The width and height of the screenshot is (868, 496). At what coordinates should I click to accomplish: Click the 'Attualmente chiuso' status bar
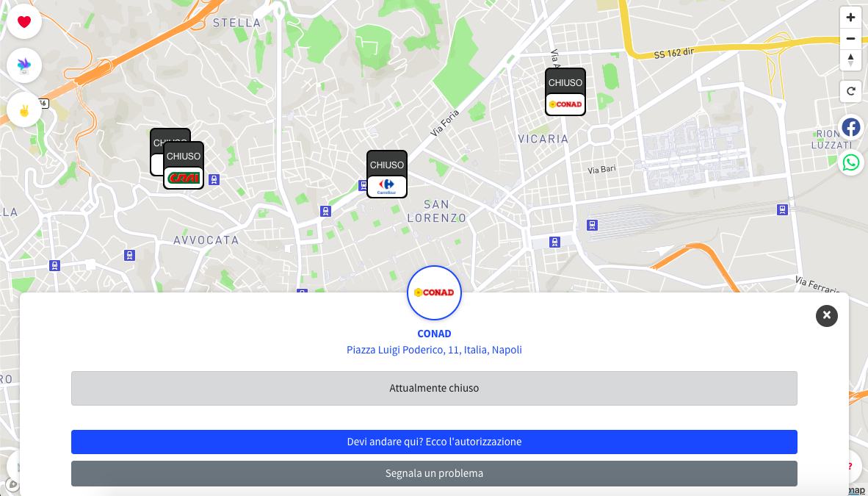[x=434, y=388]
